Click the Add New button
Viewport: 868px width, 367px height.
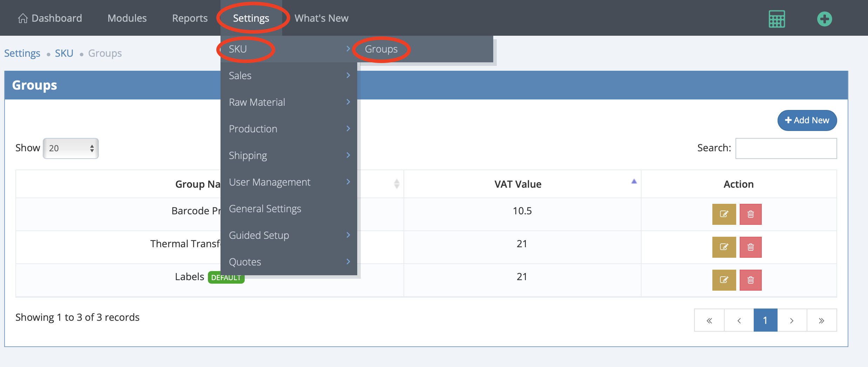(x=807, y=120)
